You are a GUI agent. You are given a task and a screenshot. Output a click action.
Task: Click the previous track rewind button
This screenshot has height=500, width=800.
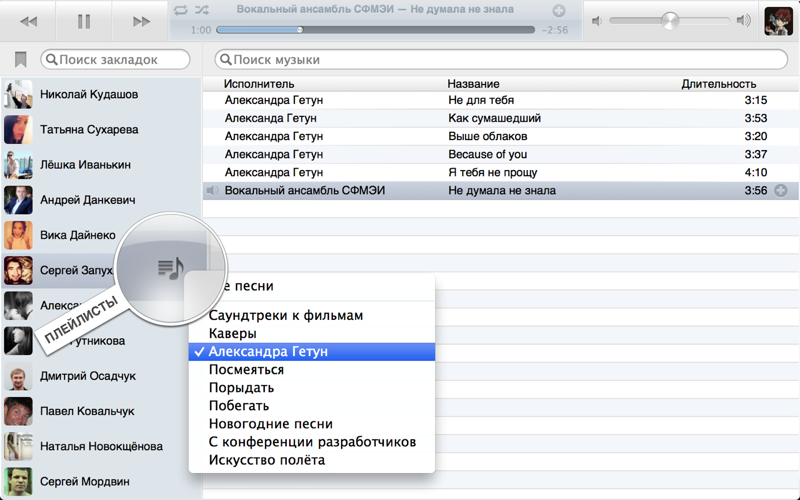(28, 21)
